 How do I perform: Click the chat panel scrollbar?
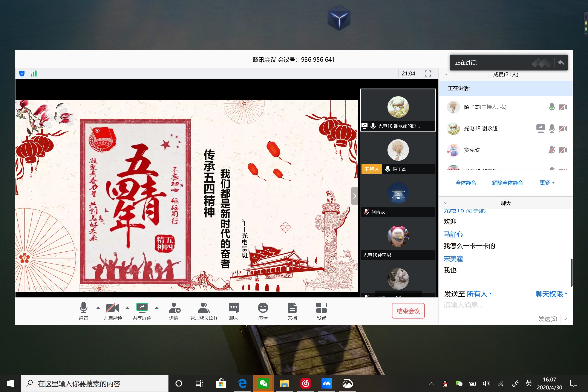pos(571,273)
